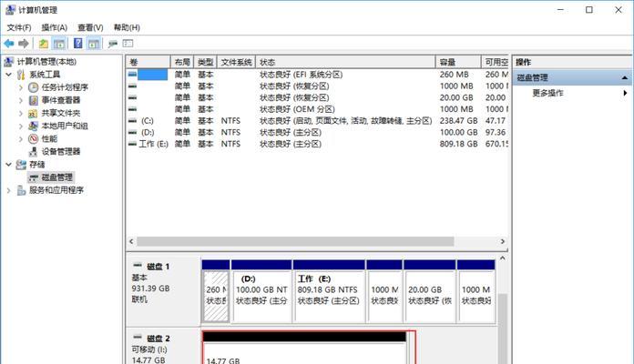The height and width of the screenshot is (364, 634).
Task: Minimize the Computer Management window
Action: tap(560, 10)
